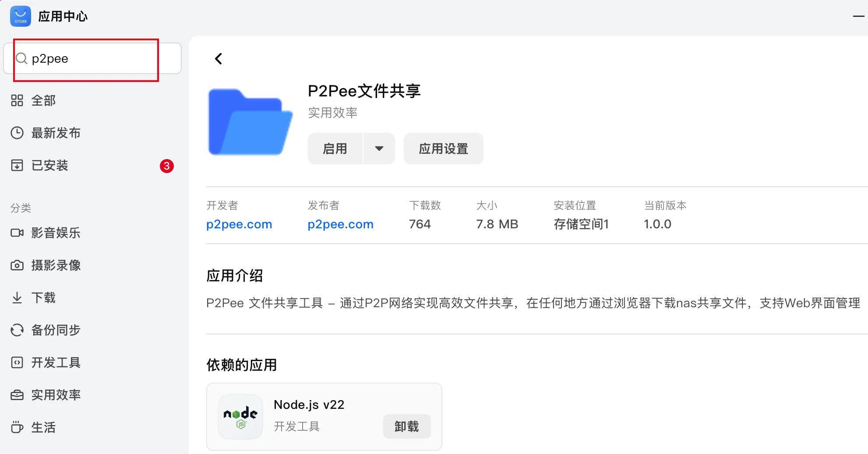868x454 pixels.
Task: Select 最新发布 clock icon
Action: (17, 133)
